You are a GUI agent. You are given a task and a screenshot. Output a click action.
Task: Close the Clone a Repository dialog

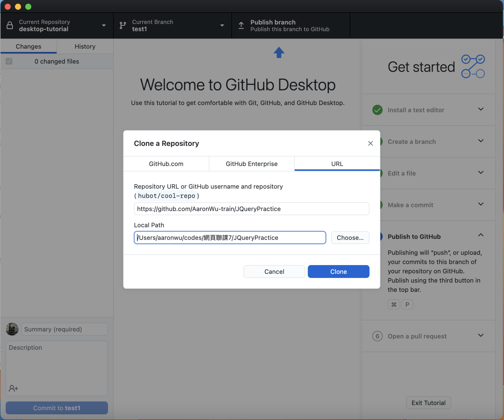(x=370, y=143)
